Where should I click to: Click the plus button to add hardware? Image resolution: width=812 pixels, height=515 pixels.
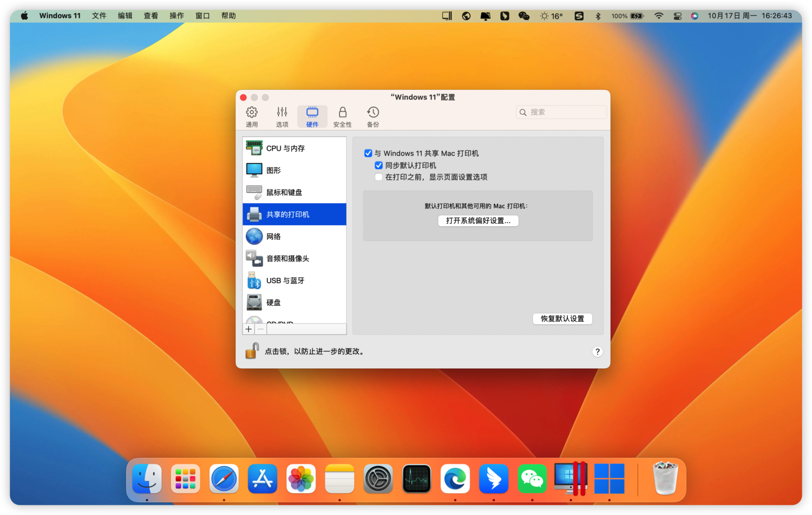click(x=248, y=329)
